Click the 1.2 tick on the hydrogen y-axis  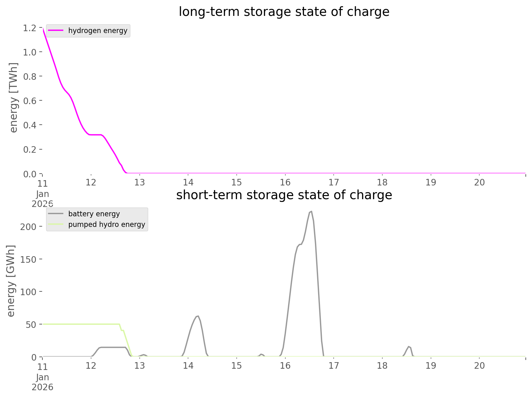(x=30, y=28)
